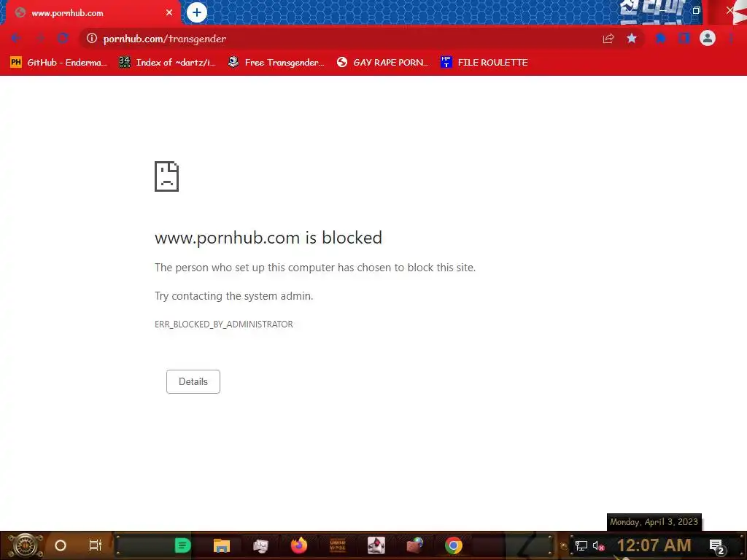Viewport: 747px width, 560px height.
Task: View site information icon in address bar
Action: 92,38
